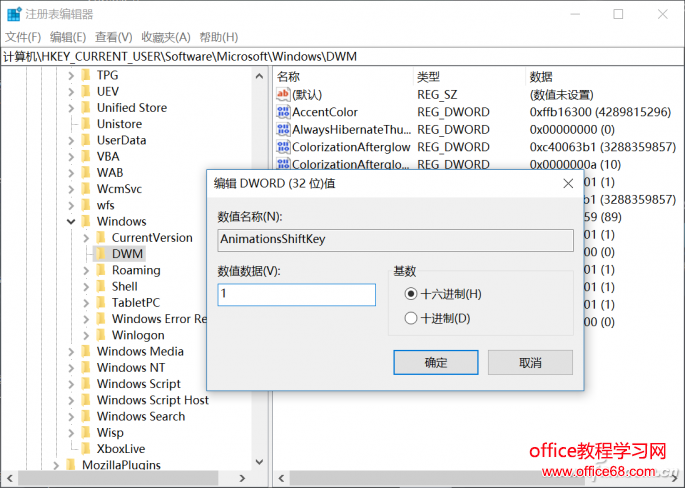Image resolution: width=685 pixels, height=488 pixels.
Task: Click the (默认) string value icon
Action: click(283, 94)
